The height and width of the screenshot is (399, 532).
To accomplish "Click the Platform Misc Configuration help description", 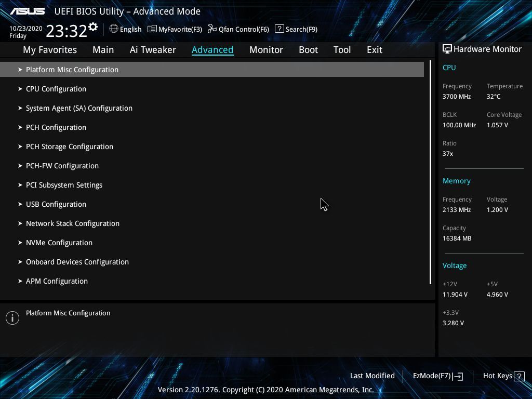I will (x=68, y=313).
